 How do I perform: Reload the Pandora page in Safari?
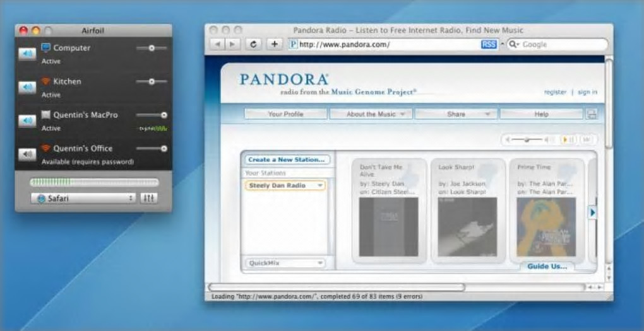point(254,44)
